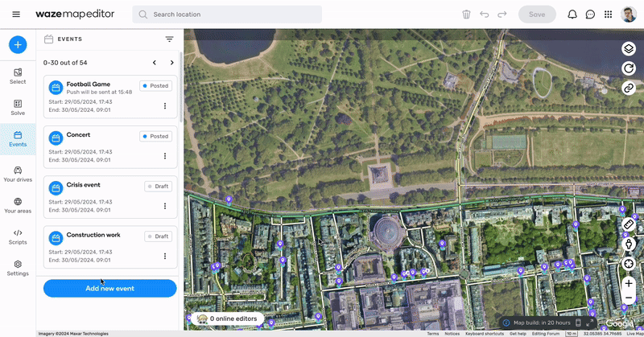Go to previous page of events
Viewport: 644px width, 337px height.
click(x=155, y=63)
